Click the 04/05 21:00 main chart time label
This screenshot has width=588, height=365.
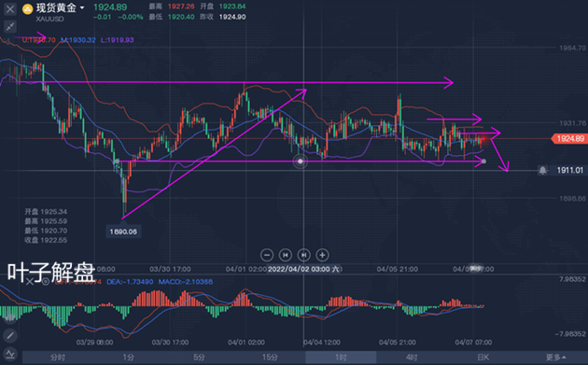(x=397, y=269)
